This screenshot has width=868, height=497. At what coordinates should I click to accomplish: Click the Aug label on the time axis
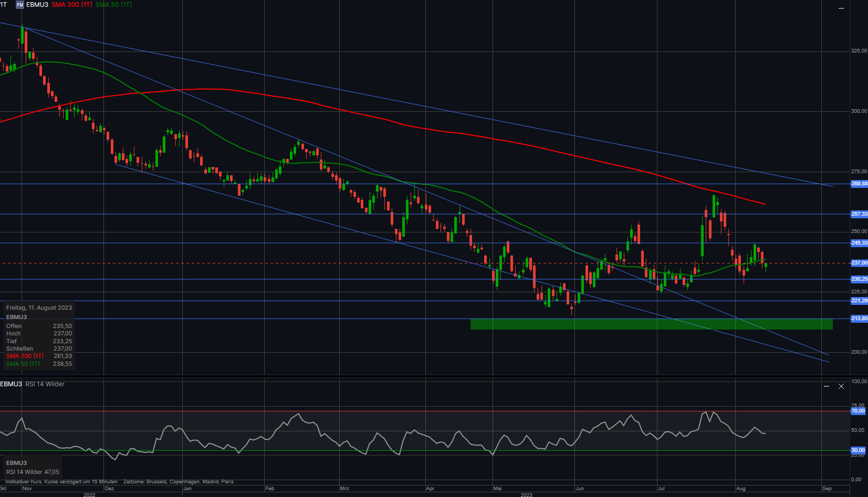click(741, 489)
